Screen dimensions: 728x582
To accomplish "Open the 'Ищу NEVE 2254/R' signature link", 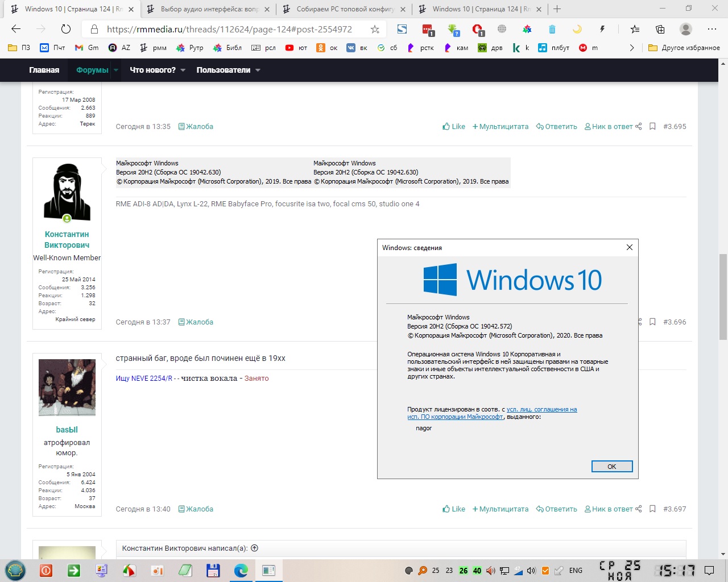I will (x=144, y=378).
